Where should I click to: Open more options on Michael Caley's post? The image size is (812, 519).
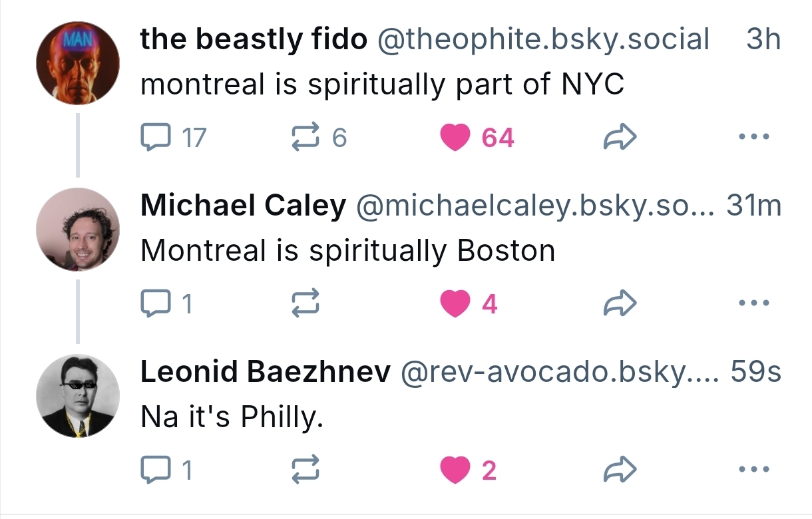point(754,304)
